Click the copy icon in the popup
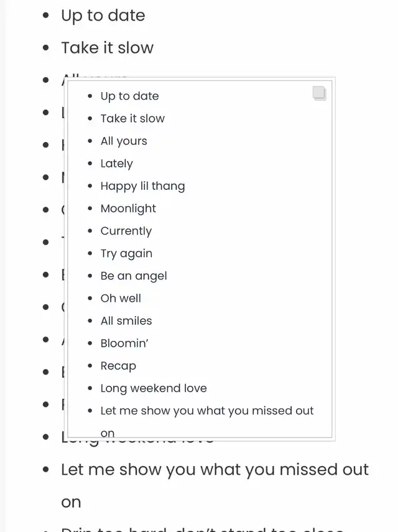This screenshot has width=398, height=532. [319, 93]
